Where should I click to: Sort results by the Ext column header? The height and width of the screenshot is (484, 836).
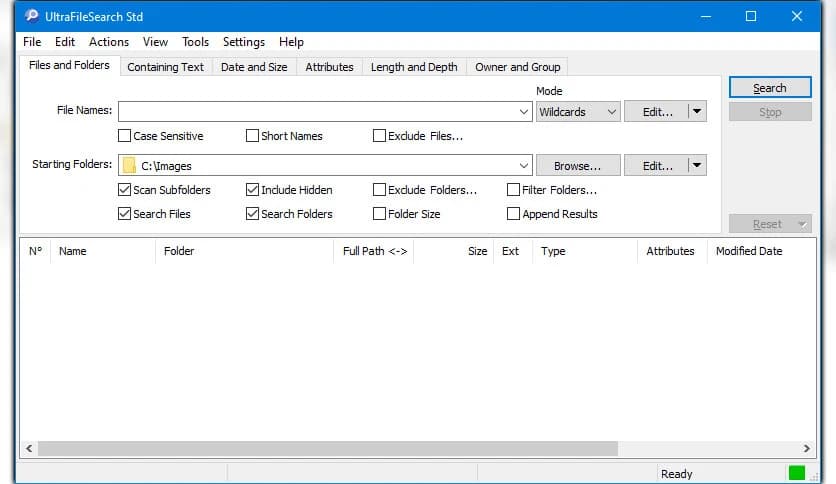tap(512, 251)
